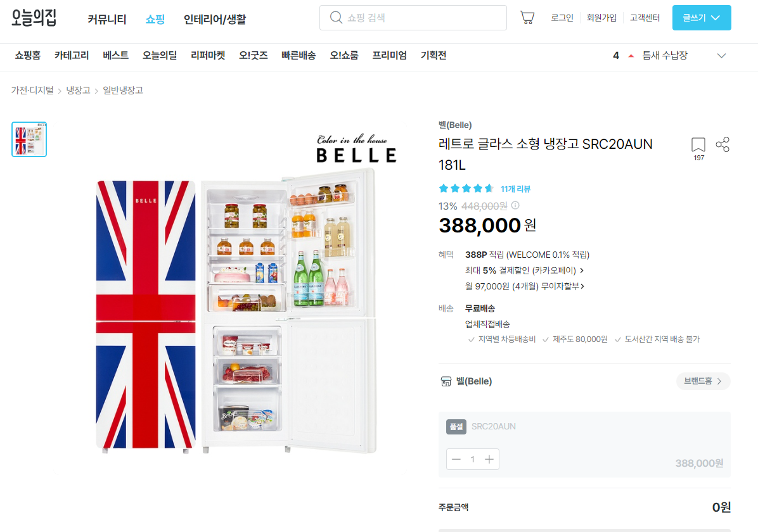Share the product via the share icon
The image size is (758, 532).
click(723, 144)
